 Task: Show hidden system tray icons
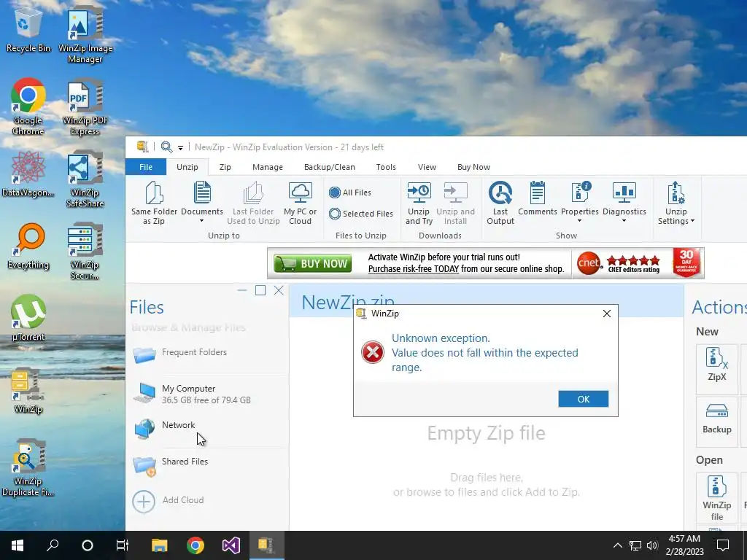click(x=617, y=545)
